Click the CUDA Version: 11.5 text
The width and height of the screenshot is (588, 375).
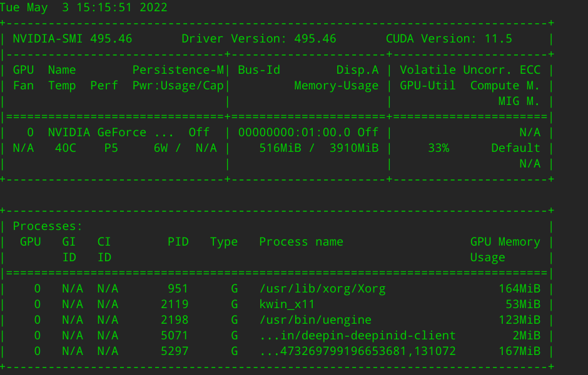click(449, 39)
